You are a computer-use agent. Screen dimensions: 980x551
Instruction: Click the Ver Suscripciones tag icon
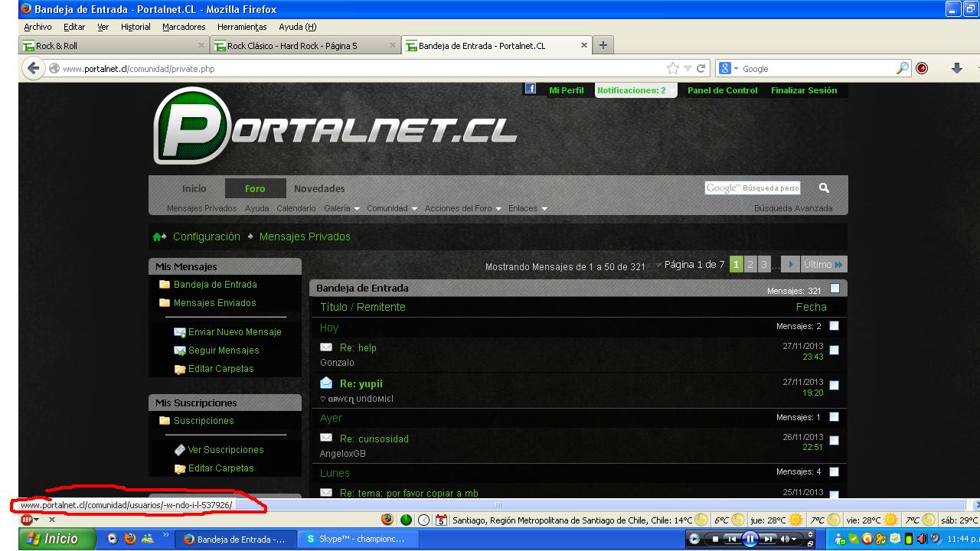[x=180, y=450]
